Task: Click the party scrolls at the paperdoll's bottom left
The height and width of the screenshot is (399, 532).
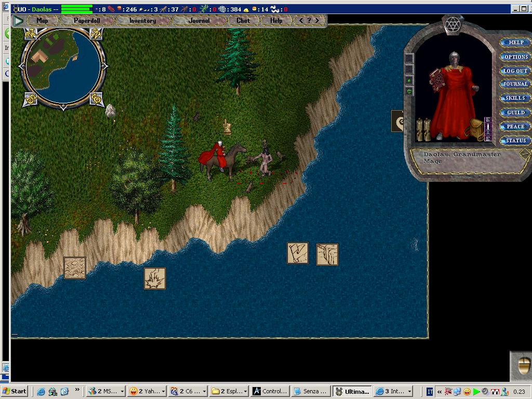Action: 423,129
